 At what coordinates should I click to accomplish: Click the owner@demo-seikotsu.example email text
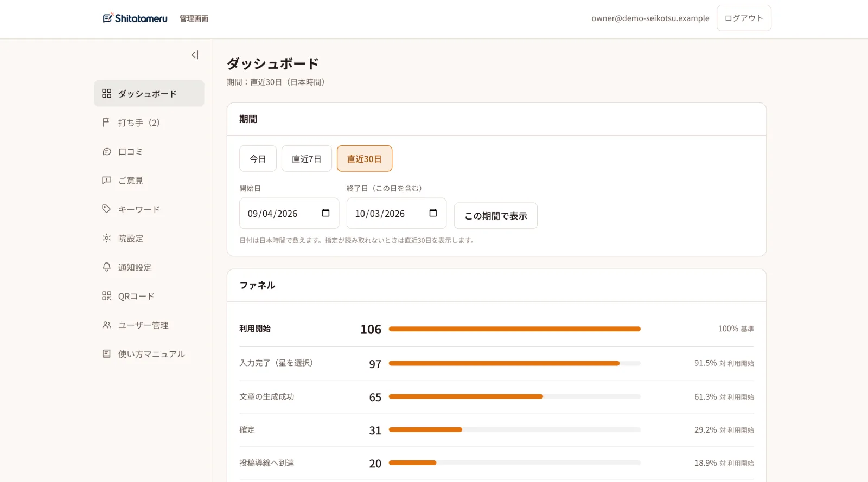[650, 18]
